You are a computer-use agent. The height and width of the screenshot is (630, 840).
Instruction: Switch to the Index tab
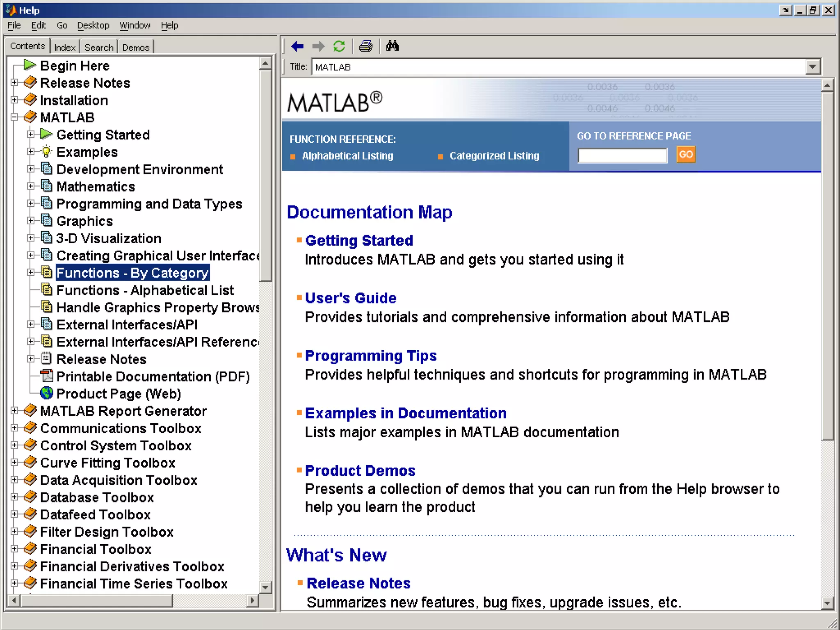65,48
